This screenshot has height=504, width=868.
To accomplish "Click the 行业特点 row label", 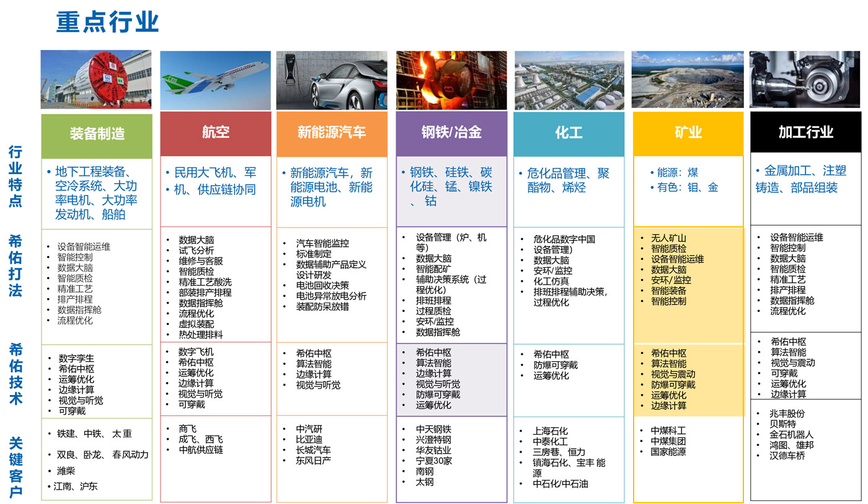I will (15, 176).
